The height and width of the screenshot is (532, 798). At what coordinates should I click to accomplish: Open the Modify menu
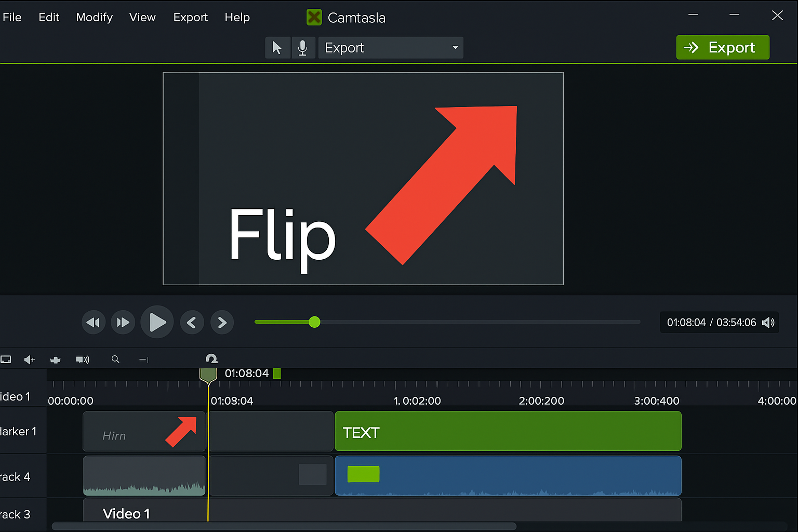point(94,17)
